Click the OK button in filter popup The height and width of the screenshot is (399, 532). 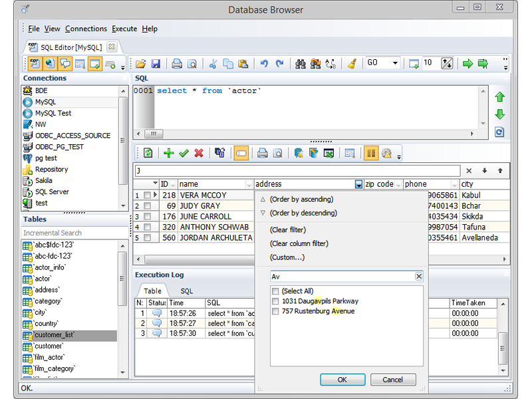(342, 379)
